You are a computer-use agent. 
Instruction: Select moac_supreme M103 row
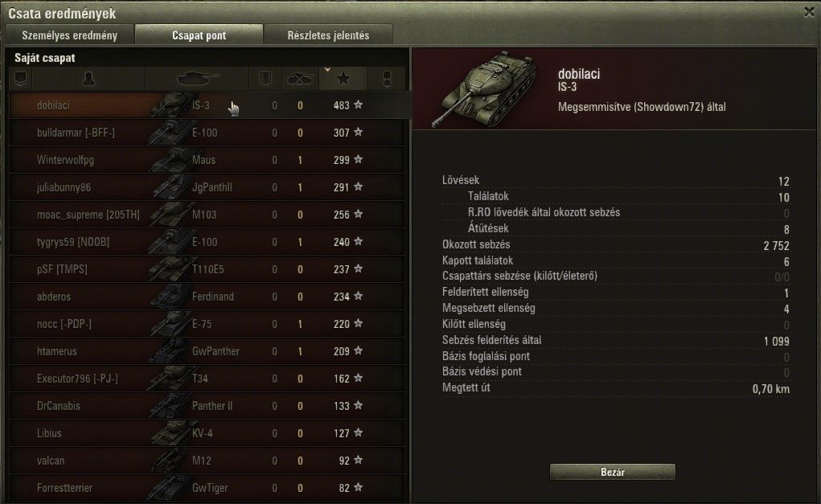[207, 215]
